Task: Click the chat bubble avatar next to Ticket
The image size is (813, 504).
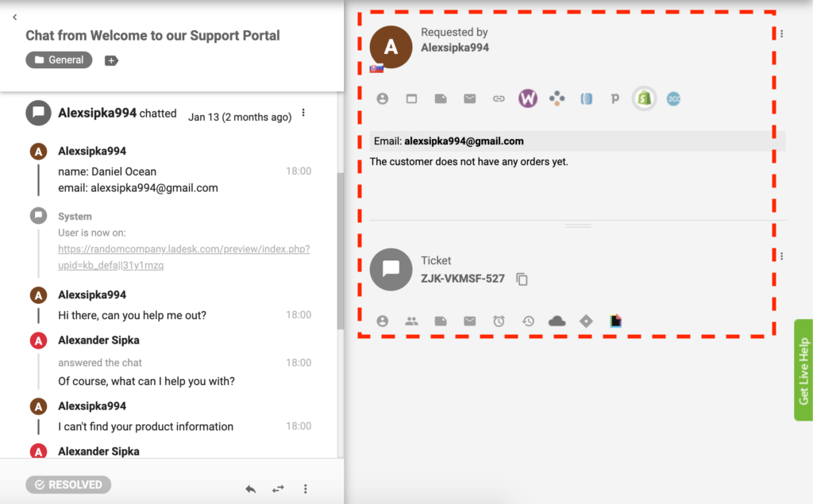Action: 391,269
